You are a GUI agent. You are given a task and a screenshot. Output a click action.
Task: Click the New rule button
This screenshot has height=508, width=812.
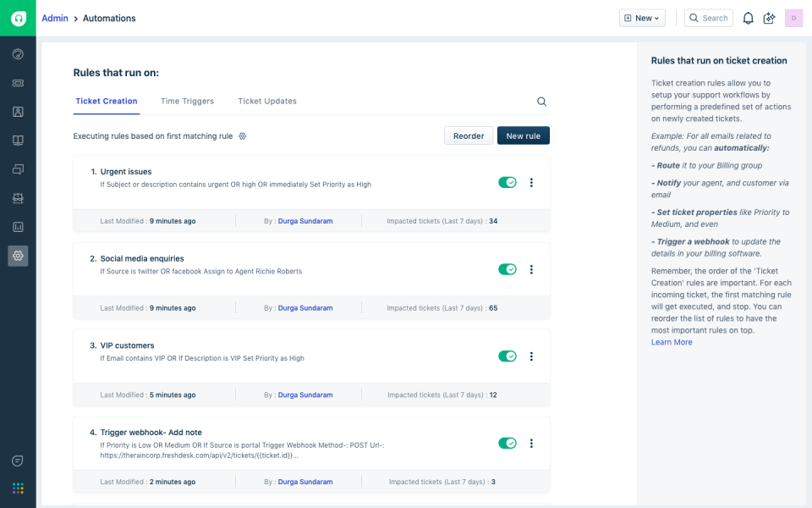point(523,135)
